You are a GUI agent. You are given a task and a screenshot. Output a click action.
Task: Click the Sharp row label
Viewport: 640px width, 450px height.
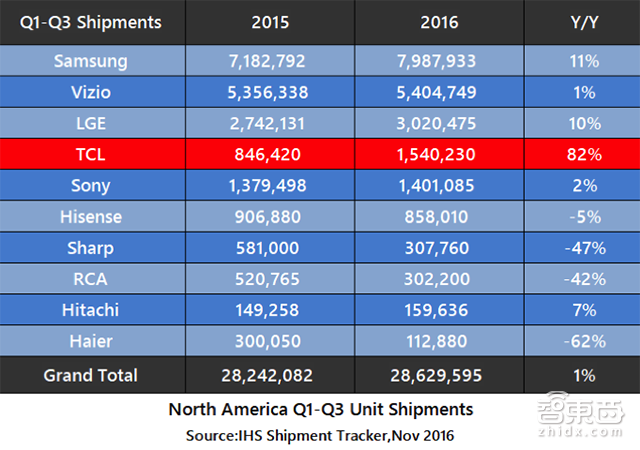coord(91,250)
